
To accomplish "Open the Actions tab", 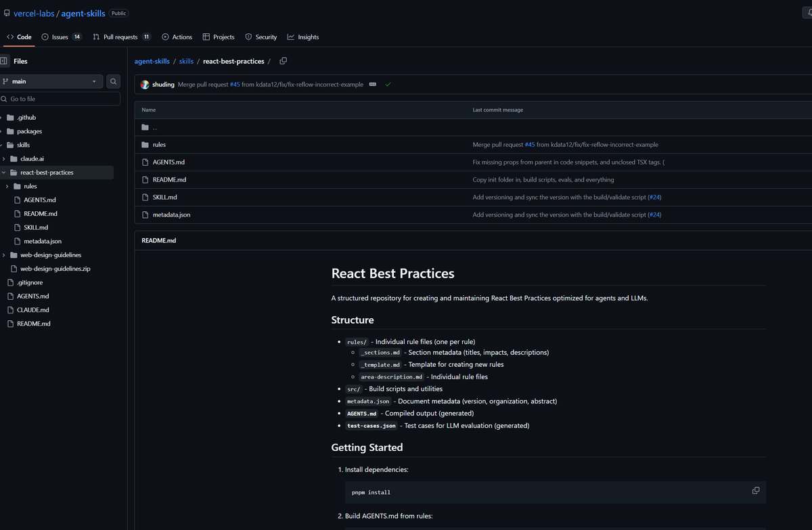I will tap(177, 37).
